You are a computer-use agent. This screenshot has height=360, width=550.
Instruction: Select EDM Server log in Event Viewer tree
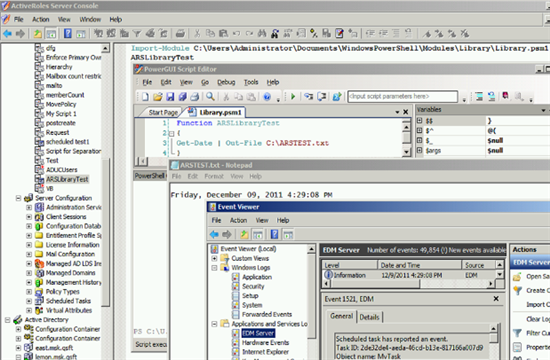pyautogui.click(x=258, y=333)
